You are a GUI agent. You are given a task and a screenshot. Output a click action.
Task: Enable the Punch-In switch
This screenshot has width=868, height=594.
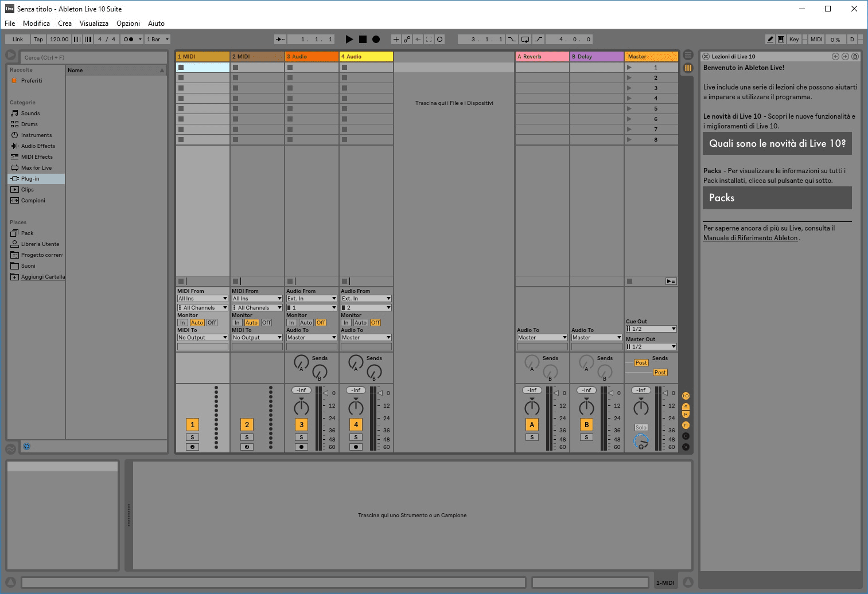tap(512, 40)
